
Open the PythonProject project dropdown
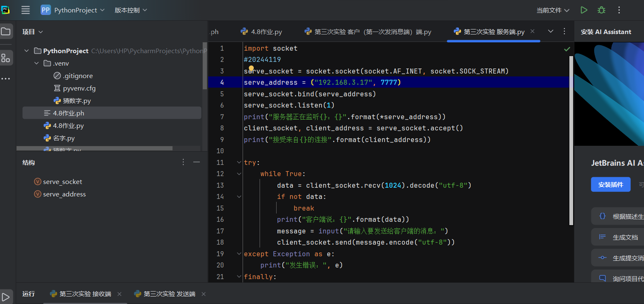pyautogui.click(x=73, y=10)
